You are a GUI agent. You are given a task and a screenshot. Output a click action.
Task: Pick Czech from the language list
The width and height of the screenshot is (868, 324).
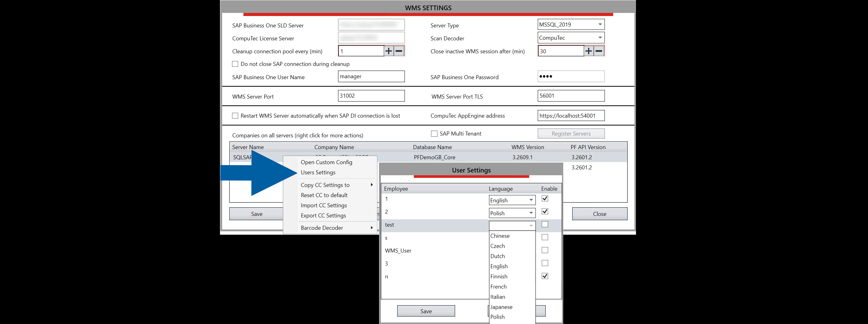click(x=512, y=246)
